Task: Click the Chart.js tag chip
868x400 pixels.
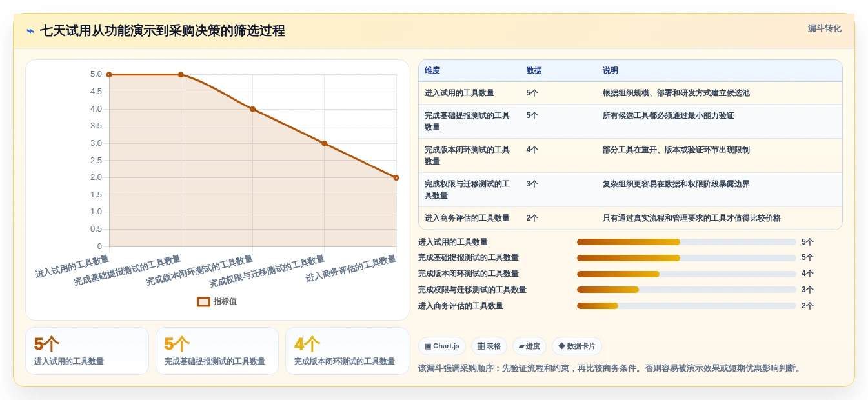Action: tap(442, 346)
